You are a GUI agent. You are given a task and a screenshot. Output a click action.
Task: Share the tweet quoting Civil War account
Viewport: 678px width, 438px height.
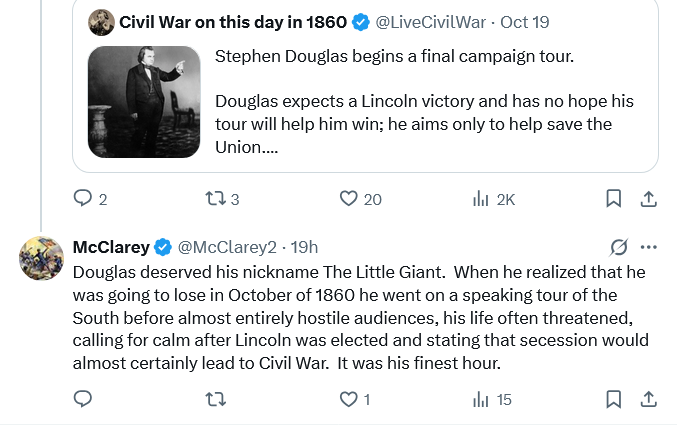(649, 199)
